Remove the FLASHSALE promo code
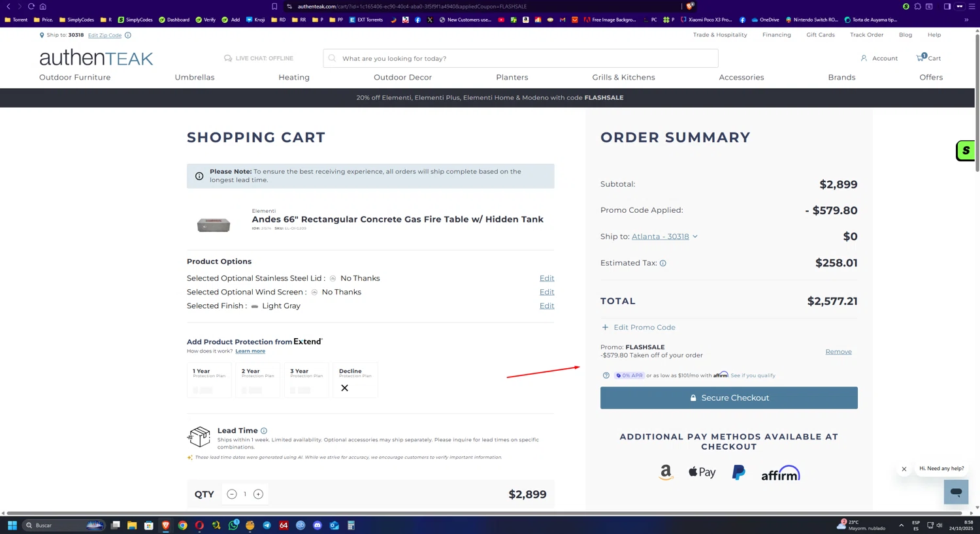Viewport: 980px width, 534px height. [838, 352]
